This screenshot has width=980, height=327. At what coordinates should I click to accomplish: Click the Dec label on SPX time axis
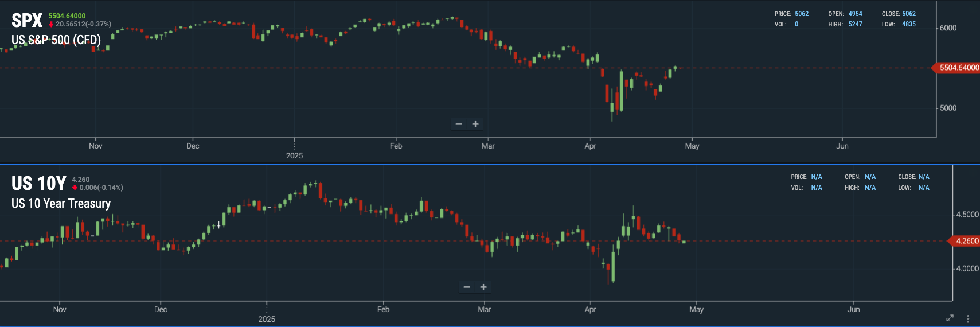point(193,146)
